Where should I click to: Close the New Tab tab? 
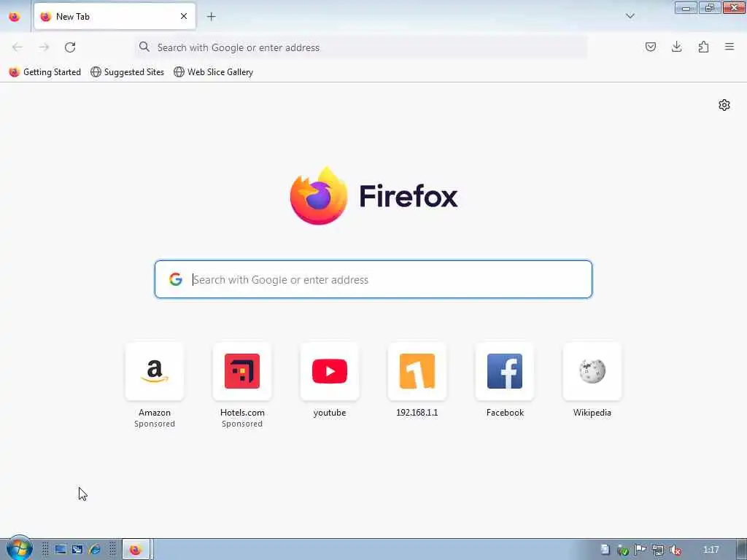(x=184, y=16)
